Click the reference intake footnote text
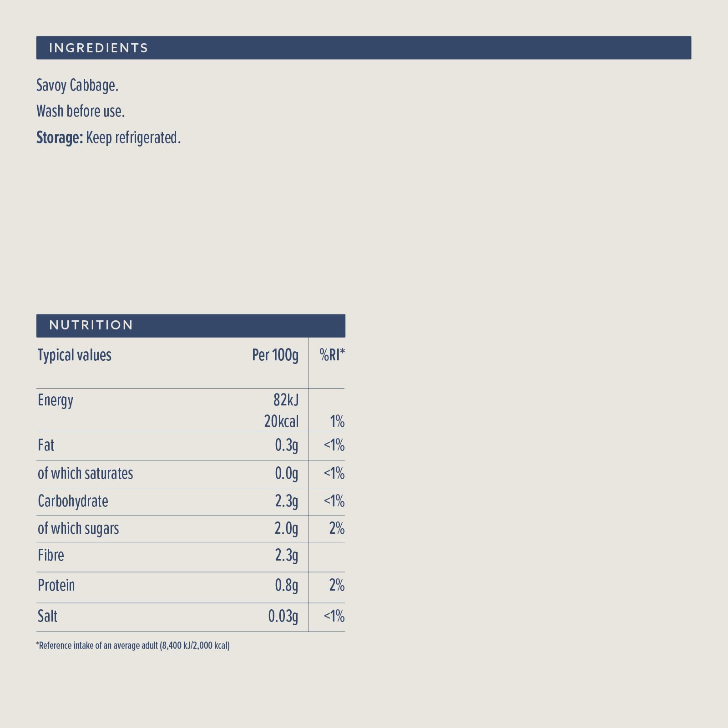The height and width of the screenshot is (728, 728). [x=133, y=646]
